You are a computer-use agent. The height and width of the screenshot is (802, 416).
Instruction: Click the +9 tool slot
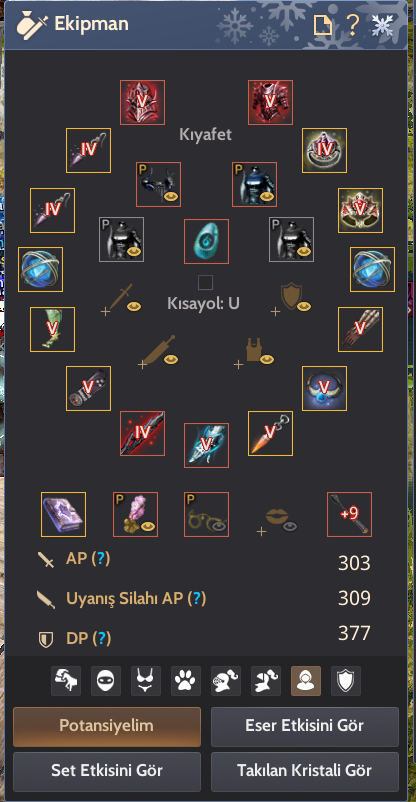pos(349,514)
